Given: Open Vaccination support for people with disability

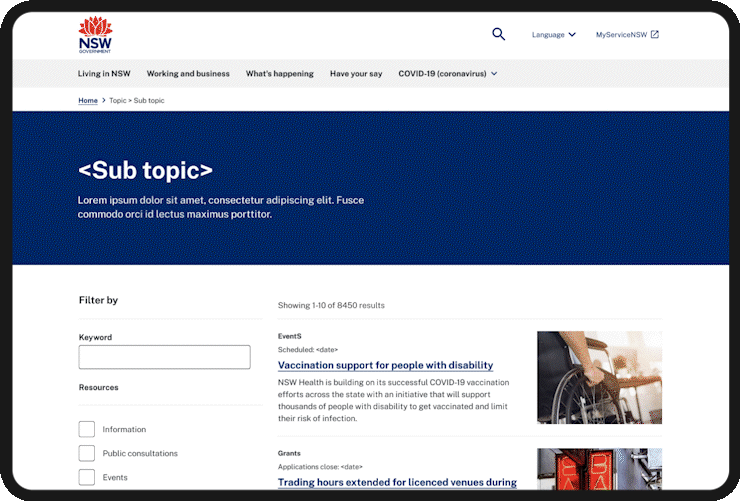Looking at the screenshot, I should [x=386, y=365].
